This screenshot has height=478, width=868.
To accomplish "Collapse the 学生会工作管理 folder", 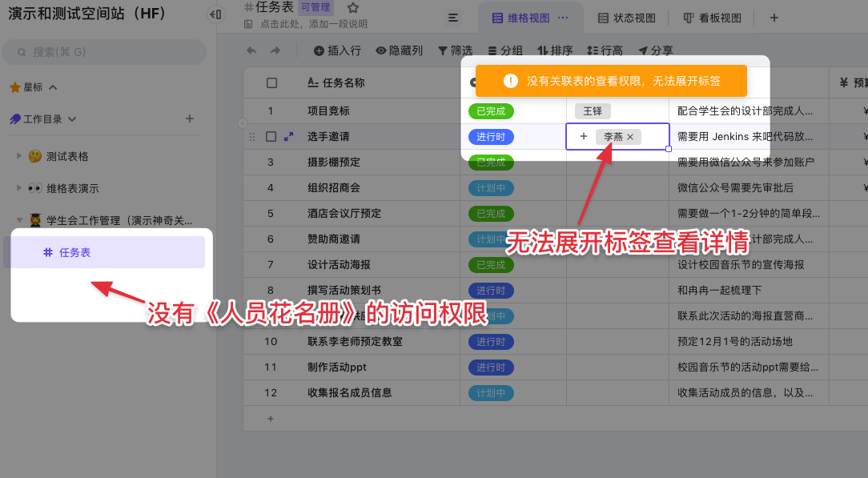I will [20, 220].
